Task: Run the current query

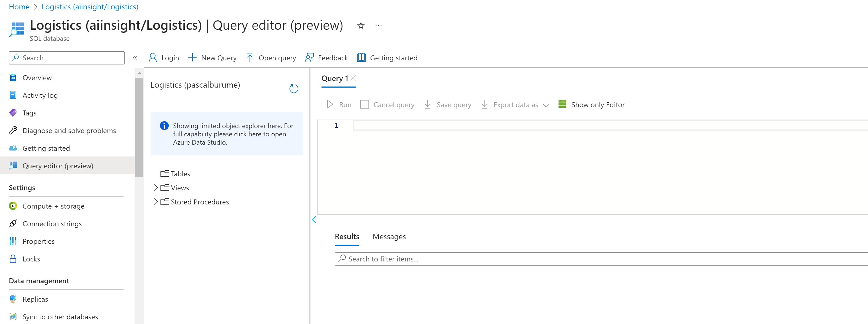Action: point(338,104)
